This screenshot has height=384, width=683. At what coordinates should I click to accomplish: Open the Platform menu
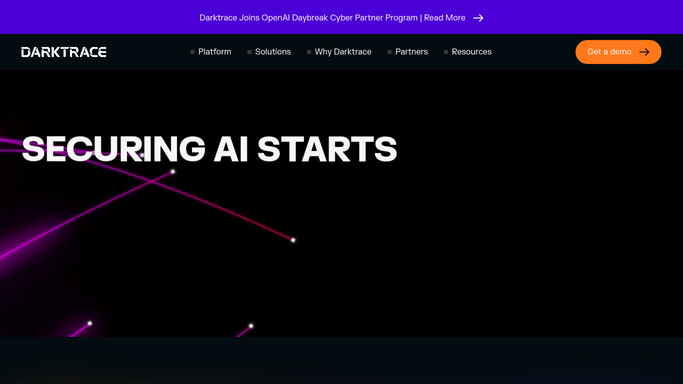[211, 52]
